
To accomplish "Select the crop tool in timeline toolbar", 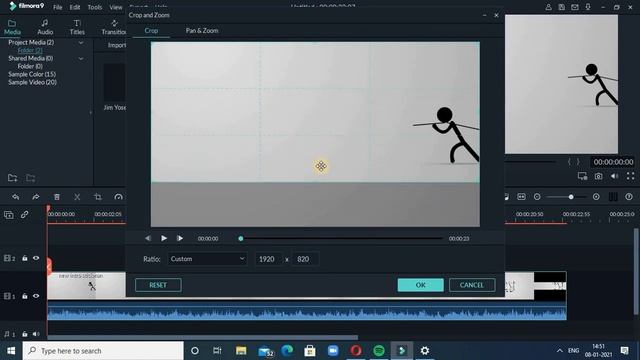I will [x=98, y=197].
